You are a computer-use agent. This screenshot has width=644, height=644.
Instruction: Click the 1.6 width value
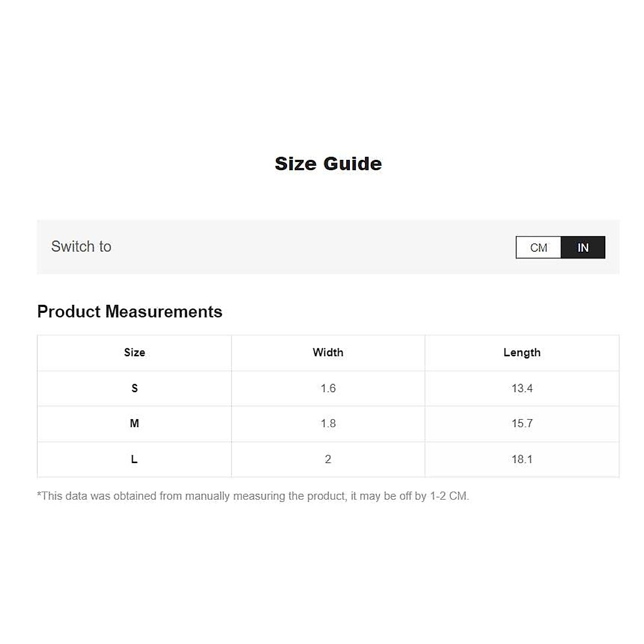(x=328, y=388)
